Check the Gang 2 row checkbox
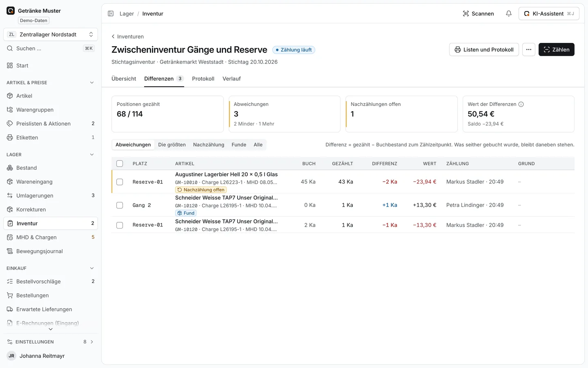Image resolution: width=588 pixels, height=368 pixels. pos(120,205)
